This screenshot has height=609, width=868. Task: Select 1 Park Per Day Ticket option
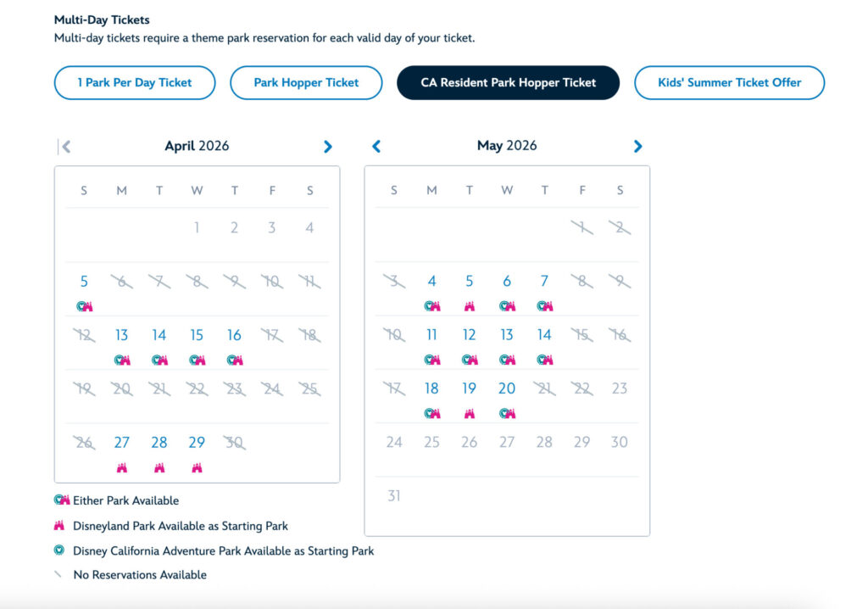tap(135, 83)
